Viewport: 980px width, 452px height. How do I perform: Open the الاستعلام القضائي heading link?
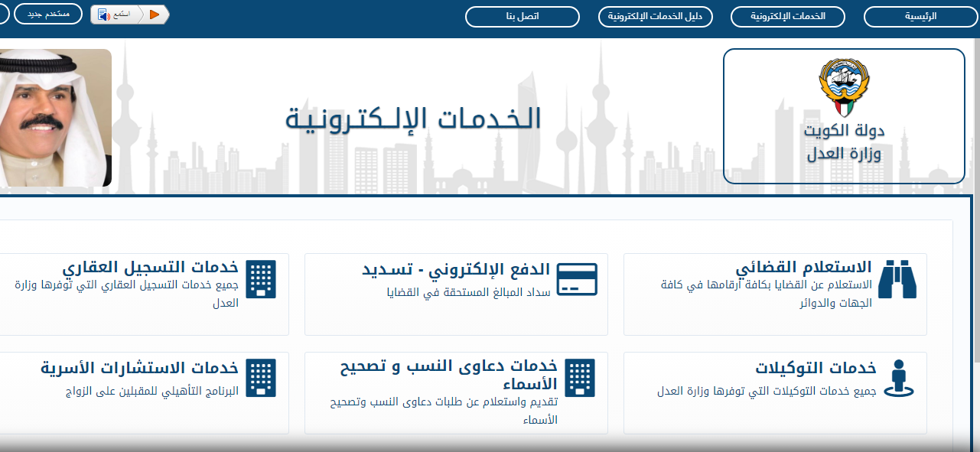803,268
